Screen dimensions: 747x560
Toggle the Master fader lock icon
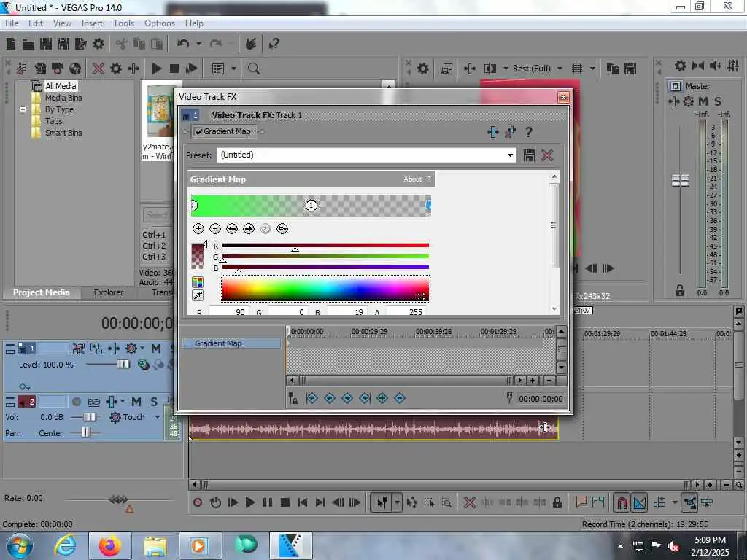tap(680, 290)
